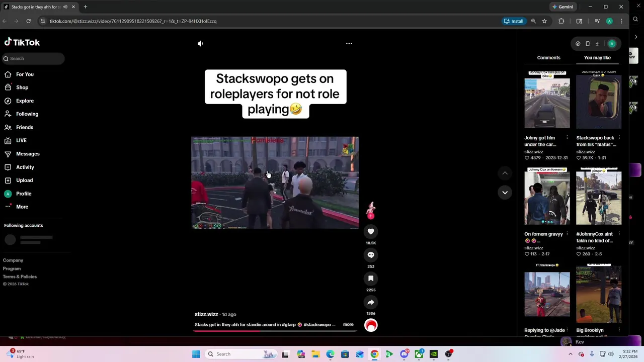Open the Friends page

25,128
